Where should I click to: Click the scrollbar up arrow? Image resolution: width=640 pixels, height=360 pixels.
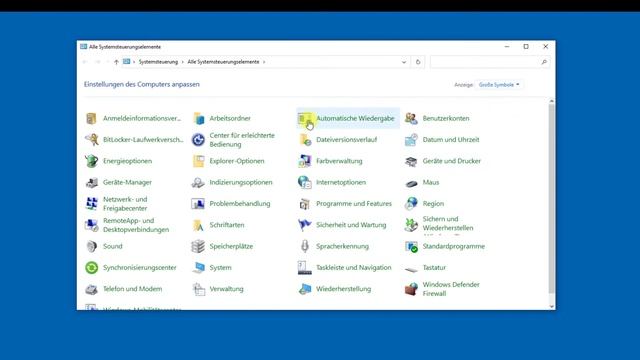tap(551, 101)
